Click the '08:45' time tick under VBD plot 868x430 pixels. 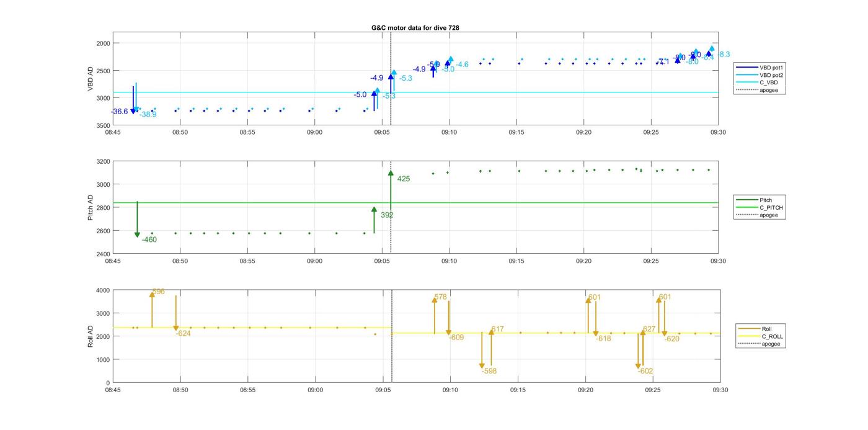point(113,132)
